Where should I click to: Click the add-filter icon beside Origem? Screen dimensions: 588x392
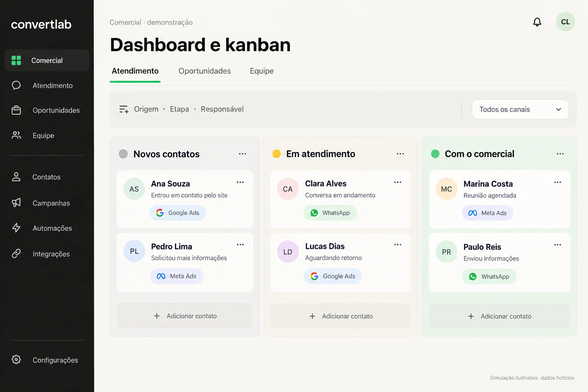pos(124,109)
